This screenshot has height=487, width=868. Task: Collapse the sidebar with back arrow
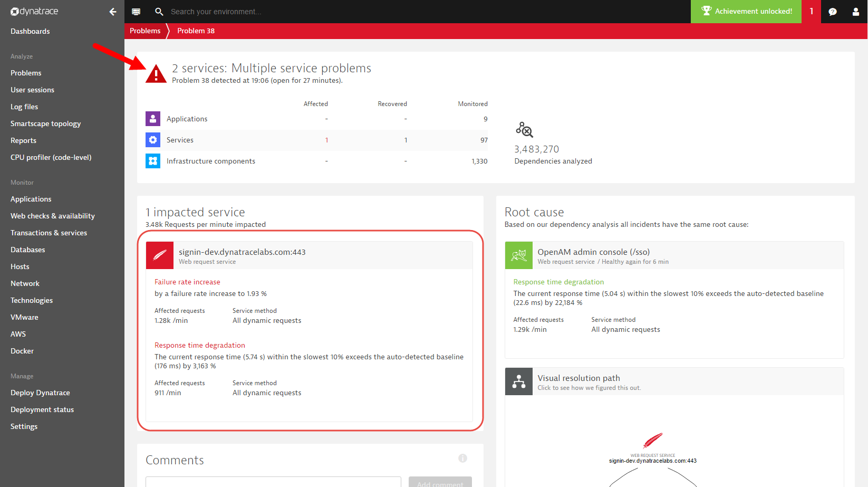click(x=113, y=12)
